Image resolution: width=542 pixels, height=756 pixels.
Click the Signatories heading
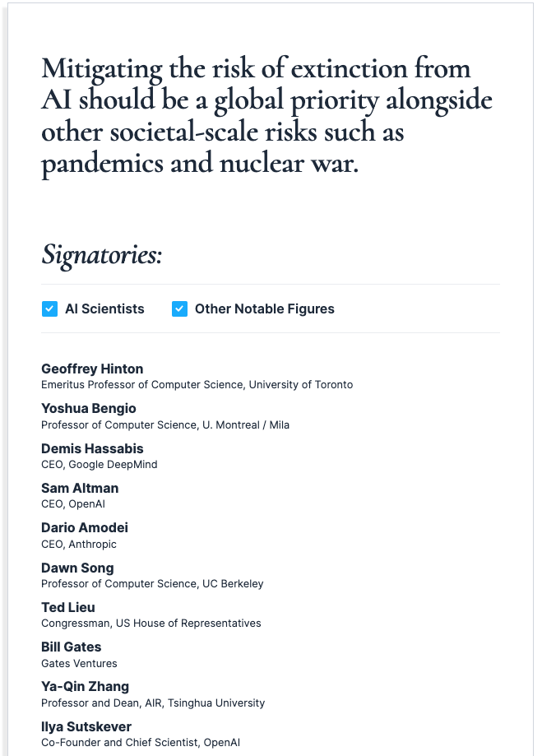pos(102,254)
